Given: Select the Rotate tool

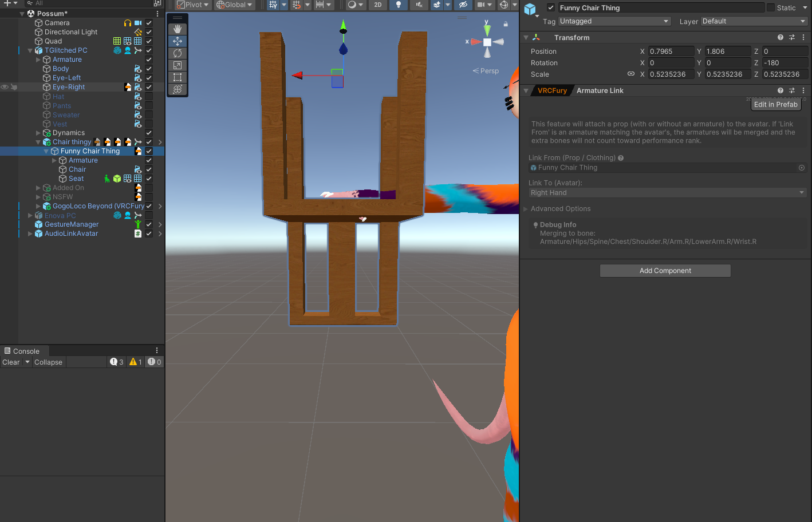Looking at the screenshot, I should [178, 53].
